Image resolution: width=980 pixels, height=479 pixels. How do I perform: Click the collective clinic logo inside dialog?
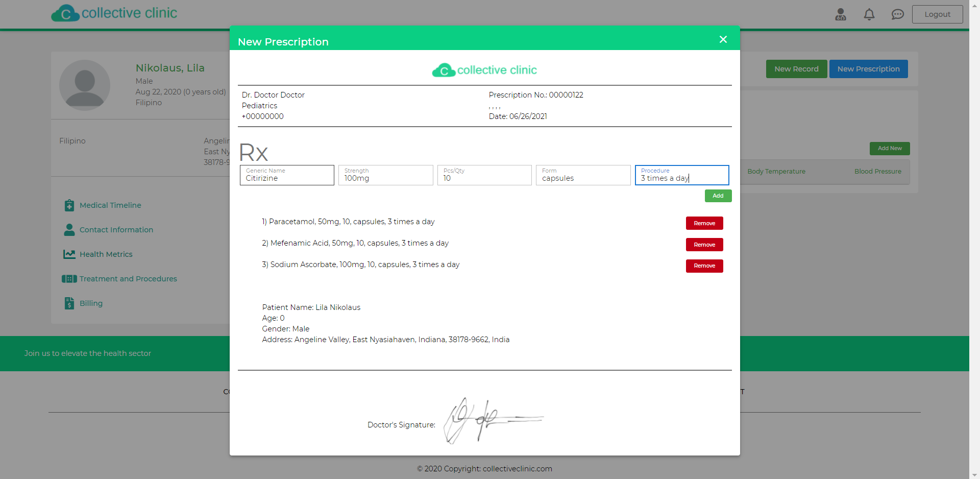click(484, 70)
